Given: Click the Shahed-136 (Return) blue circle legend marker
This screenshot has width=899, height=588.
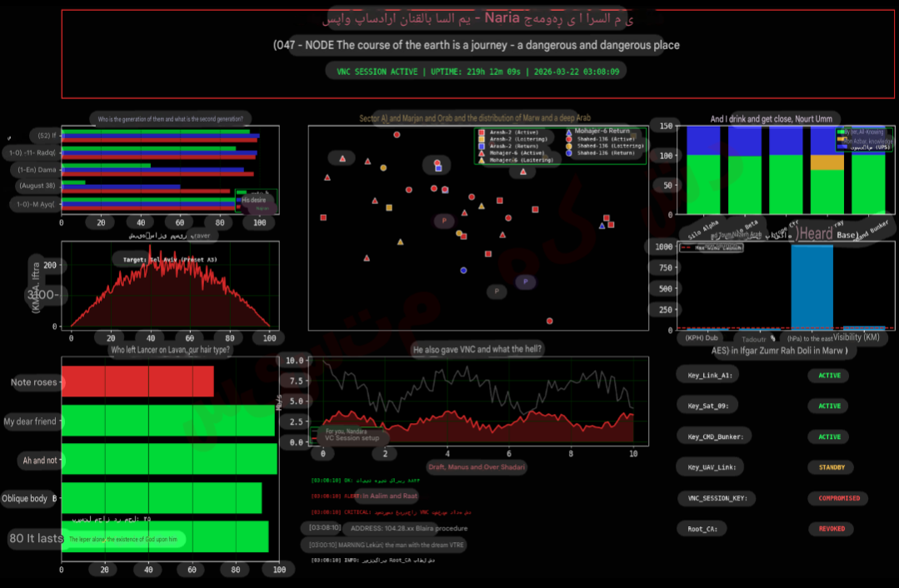Looking at the screenshot, I should click(x=569, y=153).
